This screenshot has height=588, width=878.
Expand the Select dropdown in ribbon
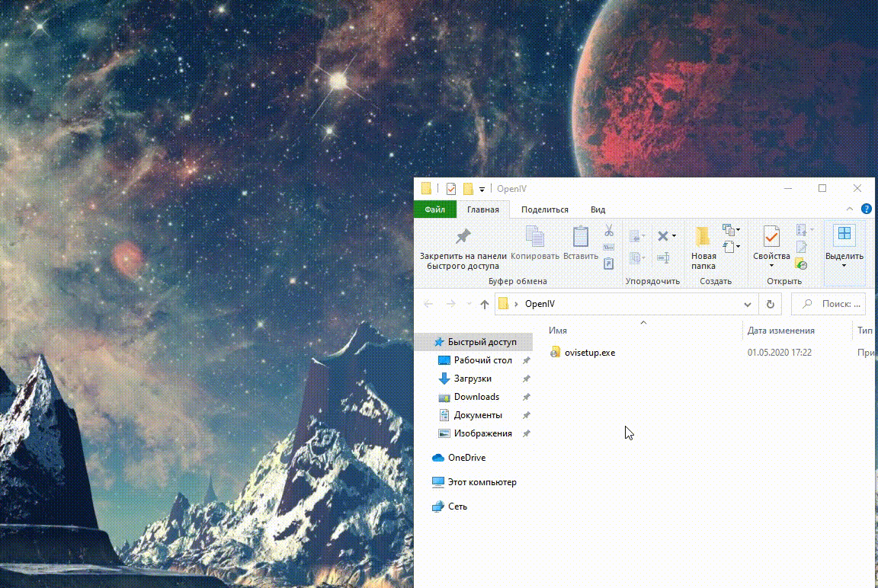point(844,264)
